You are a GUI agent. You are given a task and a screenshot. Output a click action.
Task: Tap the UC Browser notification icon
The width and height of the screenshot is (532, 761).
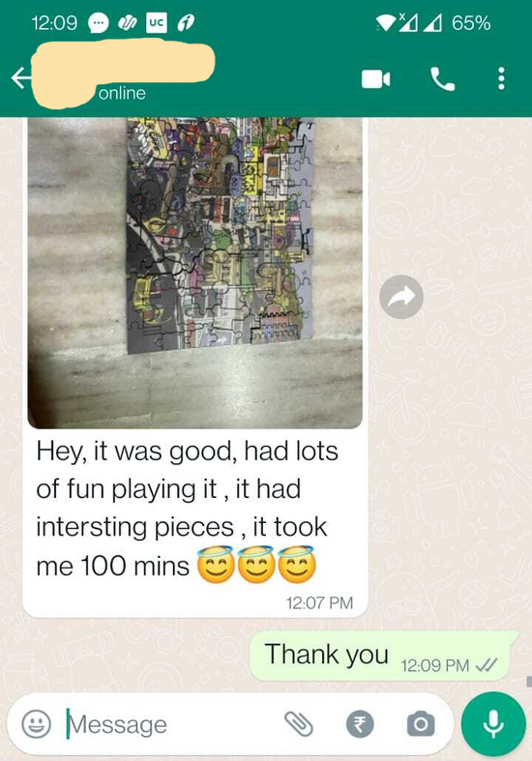pyautogui.click(x=157, y=23)
